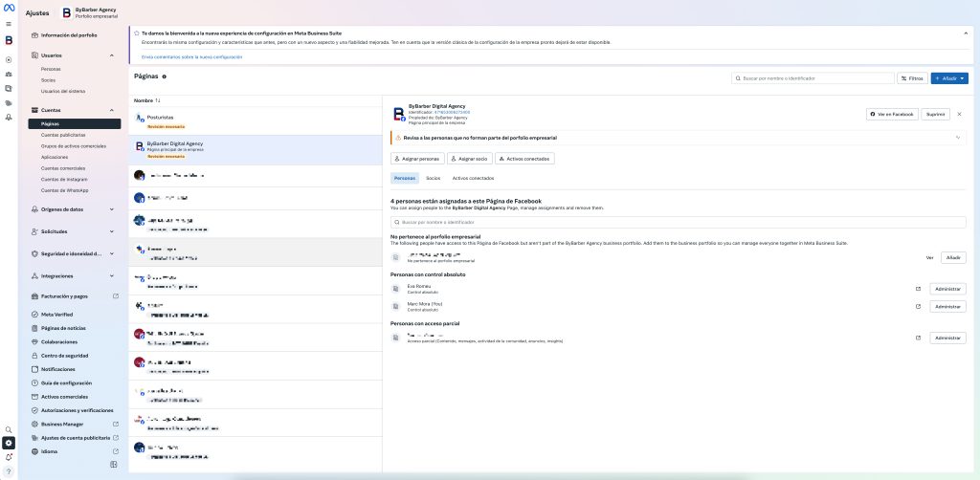Open Notificaciones settings

(58, 369)
